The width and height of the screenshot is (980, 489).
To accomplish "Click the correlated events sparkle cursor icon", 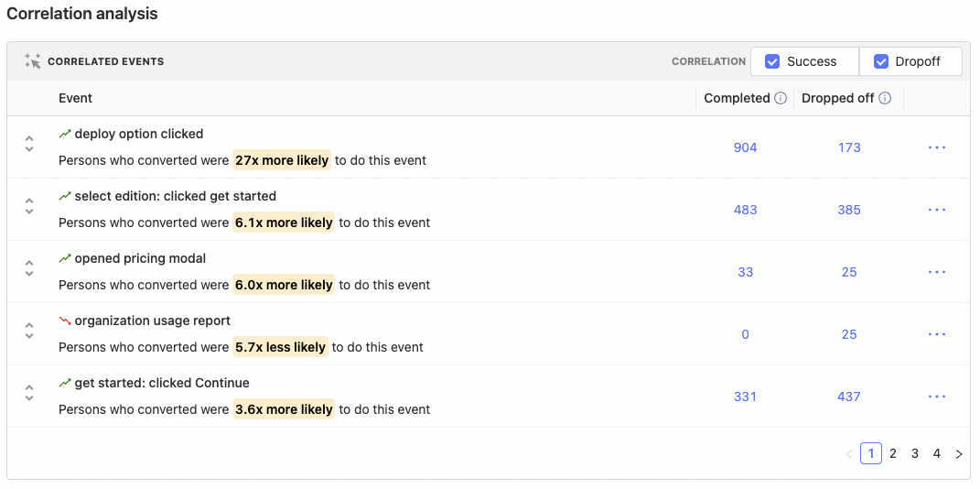I will coord(33,61).
